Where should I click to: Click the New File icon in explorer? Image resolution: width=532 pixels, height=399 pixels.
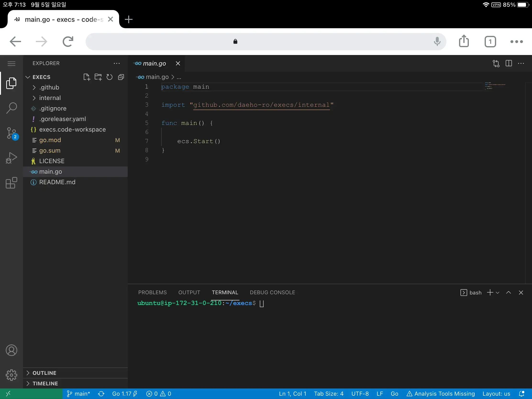(86, 77)
